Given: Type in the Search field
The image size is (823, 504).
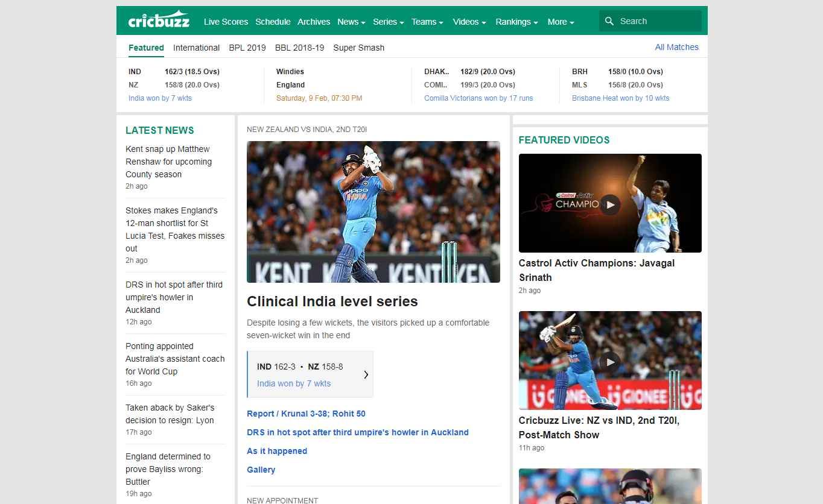Looking at the screenshot, I should (x=658, y=21).
